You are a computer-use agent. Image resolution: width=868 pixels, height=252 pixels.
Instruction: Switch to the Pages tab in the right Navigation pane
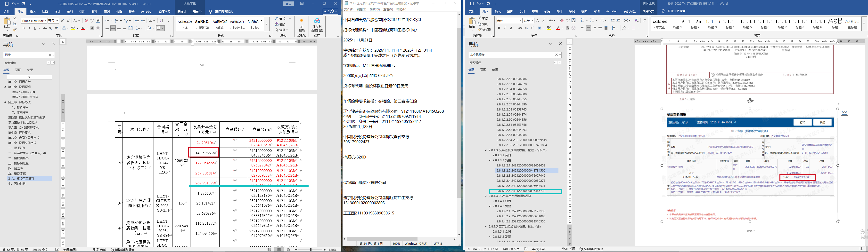(x=483, y=70)
